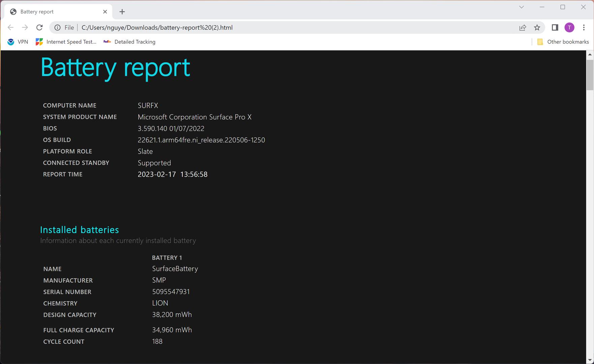Click manufacturer value SMP
Viewport: 594px width, 364px height.
(x=159, y=280)
